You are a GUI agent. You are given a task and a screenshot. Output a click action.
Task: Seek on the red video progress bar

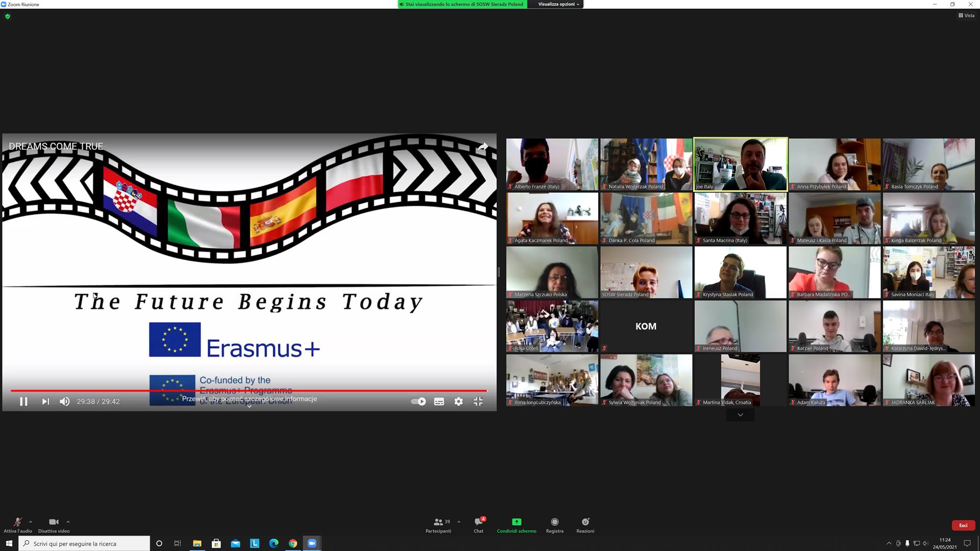coord(249,391)
